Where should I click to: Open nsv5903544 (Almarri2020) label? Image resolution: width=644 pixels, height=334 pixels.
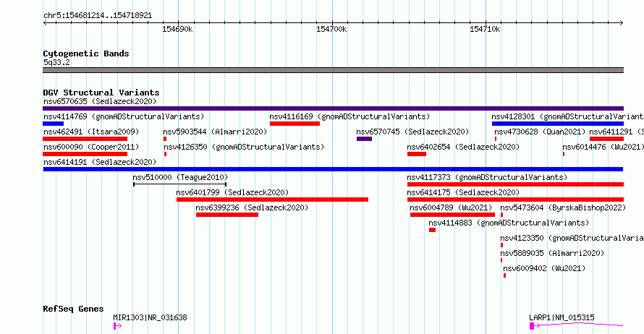(215, 132)
